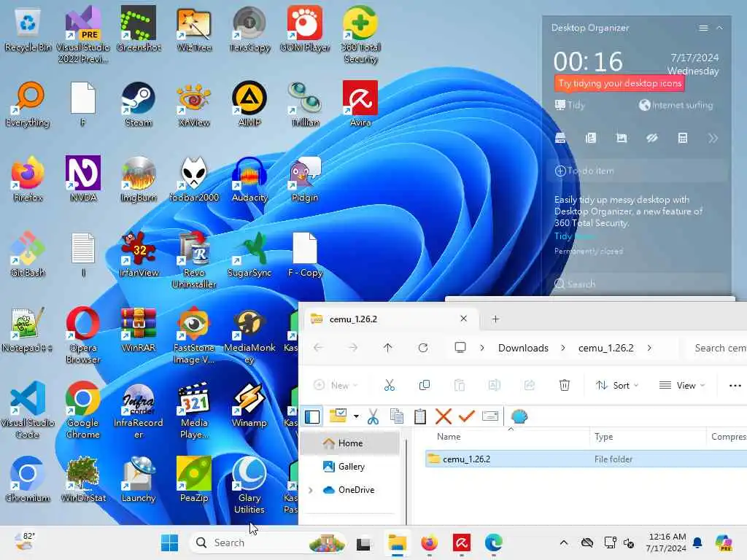The width and height of the screenshot is (747, 560).
Task: Launch Opera Browser from the desktop
Action: [83, 335]
